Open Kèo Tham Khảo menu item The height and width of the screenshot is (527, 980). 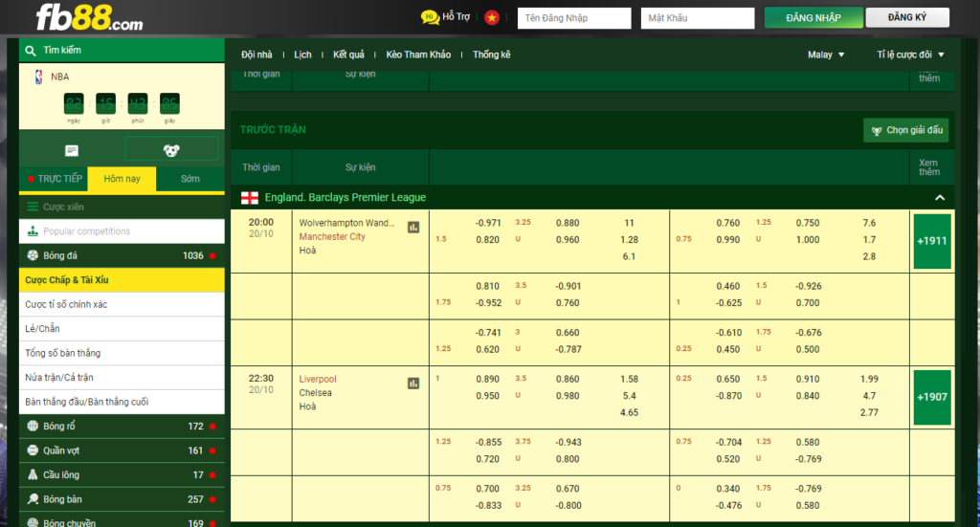(x=418, y=55)
